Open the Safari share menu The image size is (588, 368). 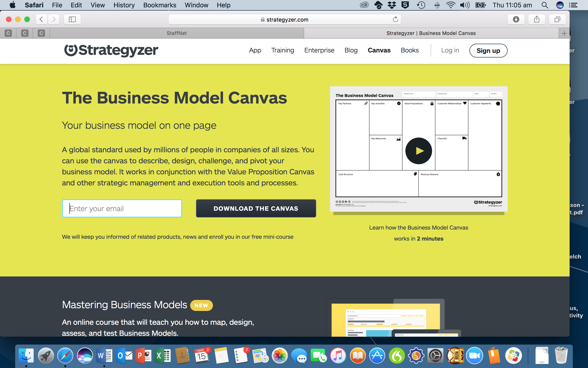point(537,19)
